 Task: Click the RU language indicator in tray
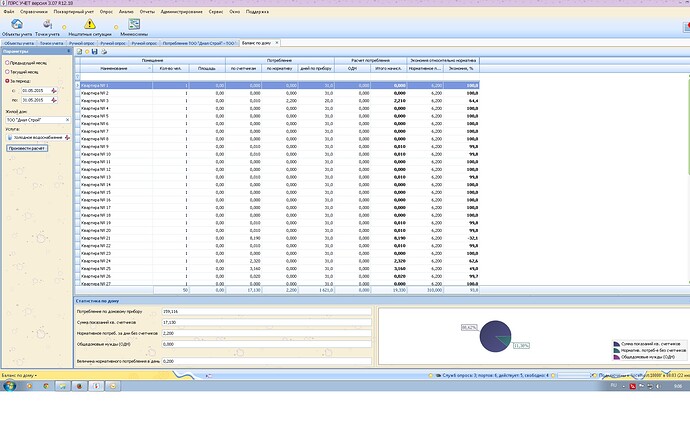613,386
